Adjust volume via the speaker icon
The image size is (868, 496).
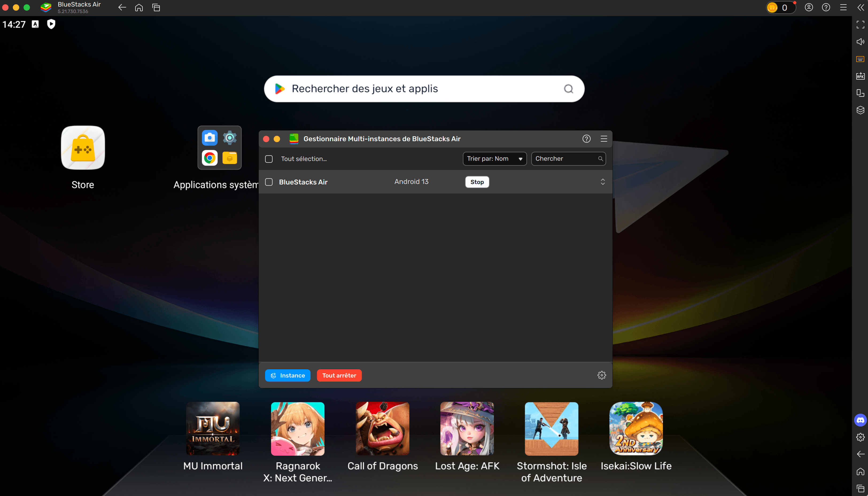[860, 42]
